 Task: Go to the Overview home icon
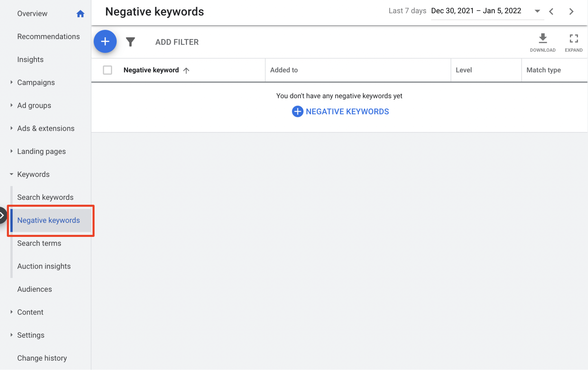80,14
